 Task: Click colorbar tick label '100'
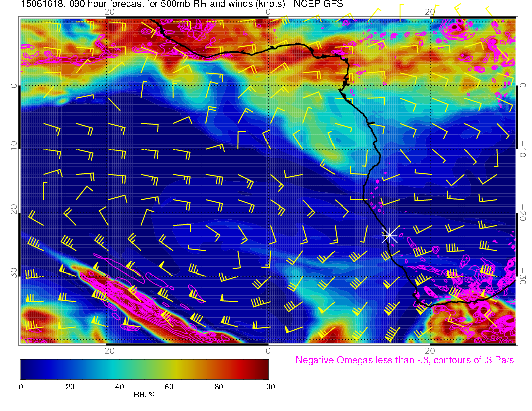click(x=269, y=387)
